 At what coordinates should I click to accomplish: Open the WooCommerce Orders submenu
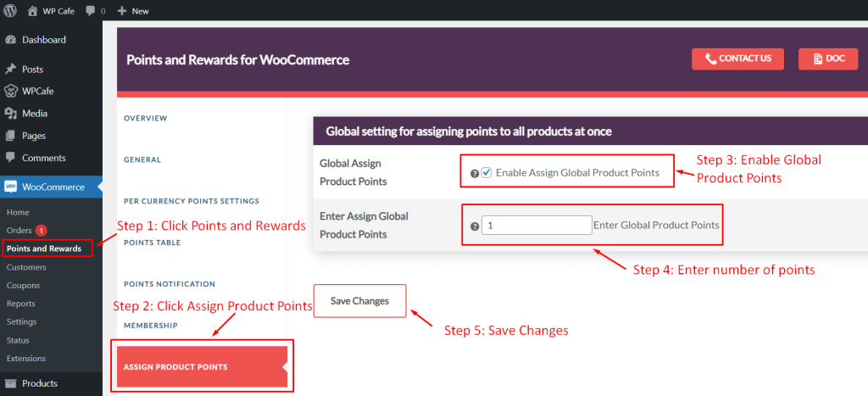point(19,230)
